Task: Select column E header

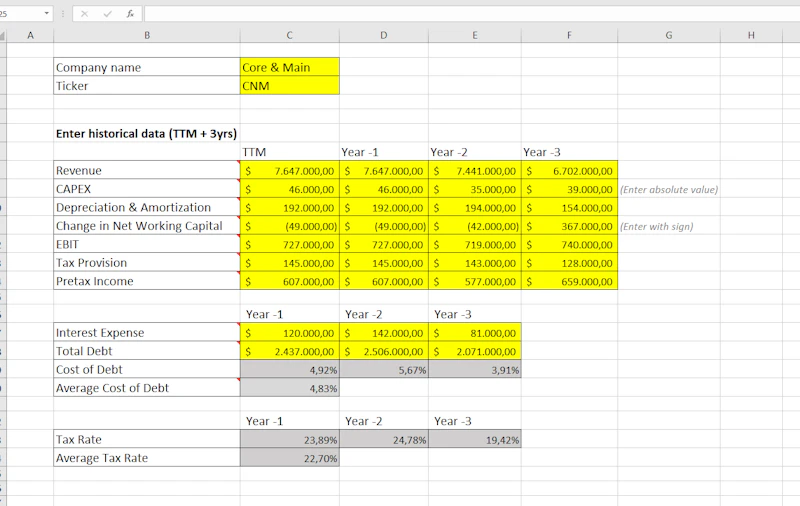Action: click(x=474, y=35)
